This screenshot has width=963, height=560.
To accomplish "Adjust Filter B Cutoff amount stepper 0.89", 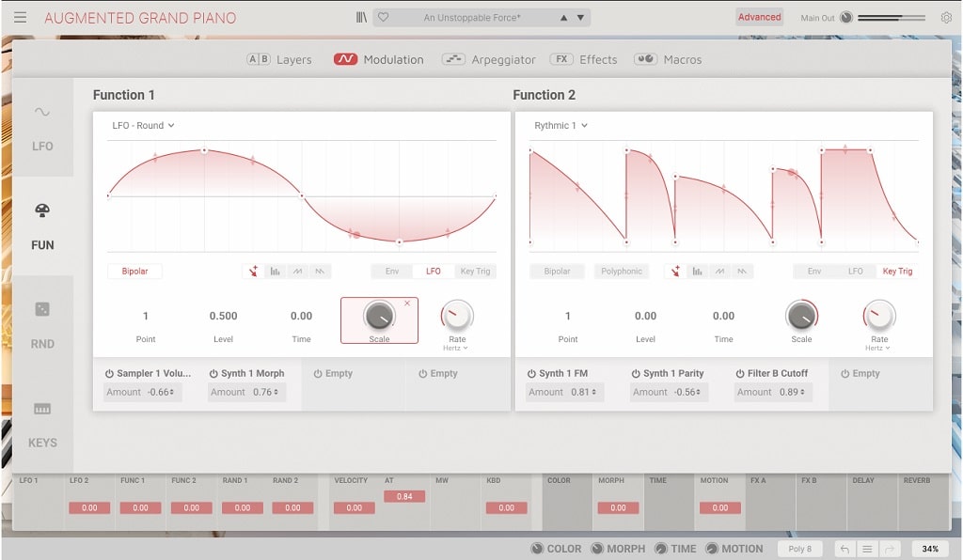I will click(x=773, y=392).
